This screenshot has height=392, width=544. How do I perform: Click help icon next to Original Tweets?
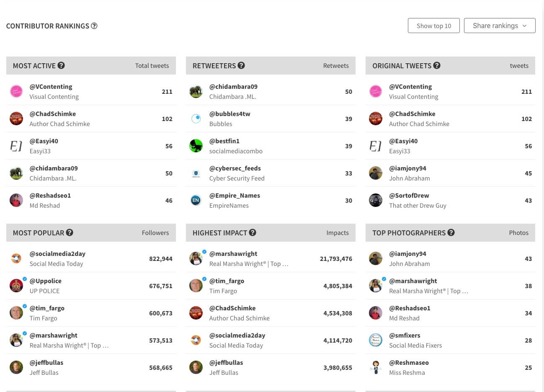point(437,65)
